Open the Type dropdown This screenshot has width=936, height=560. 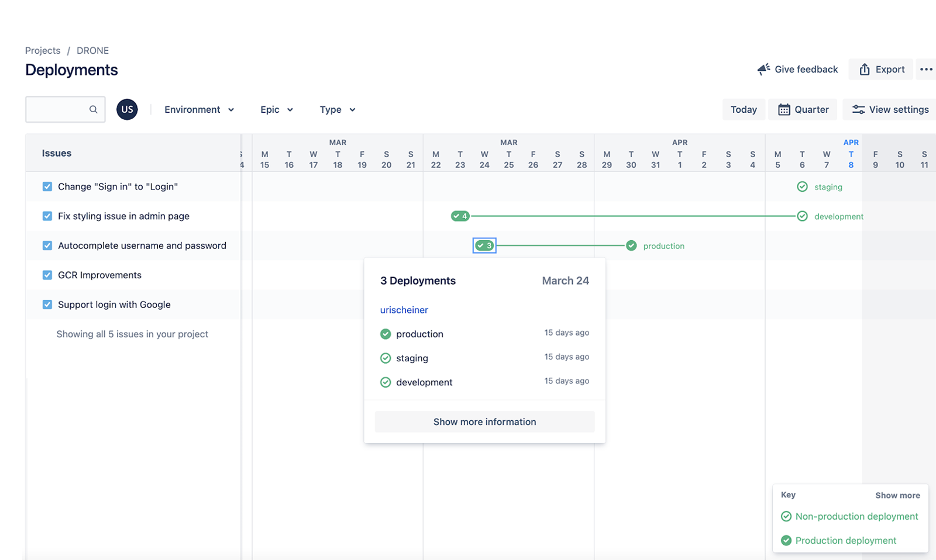(x=336, y=109)
